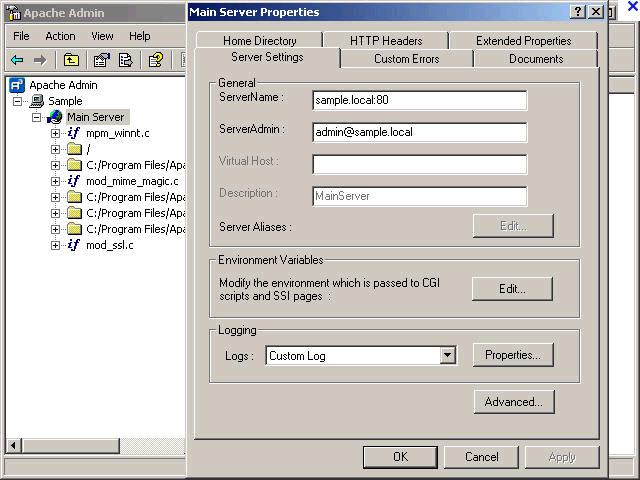This screenshot has height=480, width=640.
Task: Switch to the Extended Properties tab
Action: 523,40
